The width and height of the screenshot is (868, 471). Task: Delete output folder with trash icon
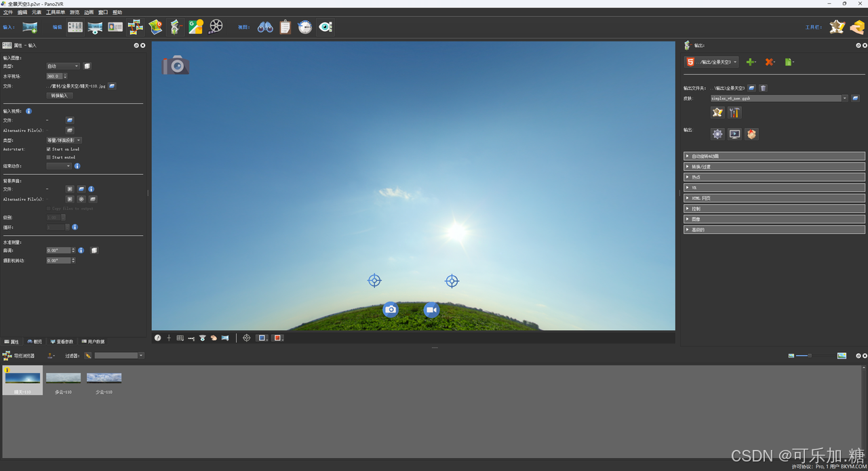click(x=763, y=88)
